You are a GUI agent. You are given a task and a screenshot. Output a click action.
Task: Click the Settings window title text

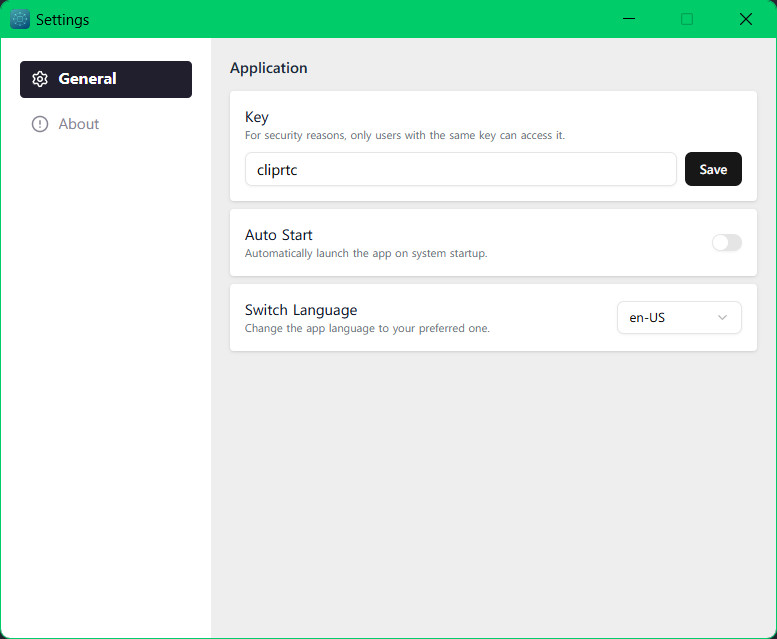point(62,20)
